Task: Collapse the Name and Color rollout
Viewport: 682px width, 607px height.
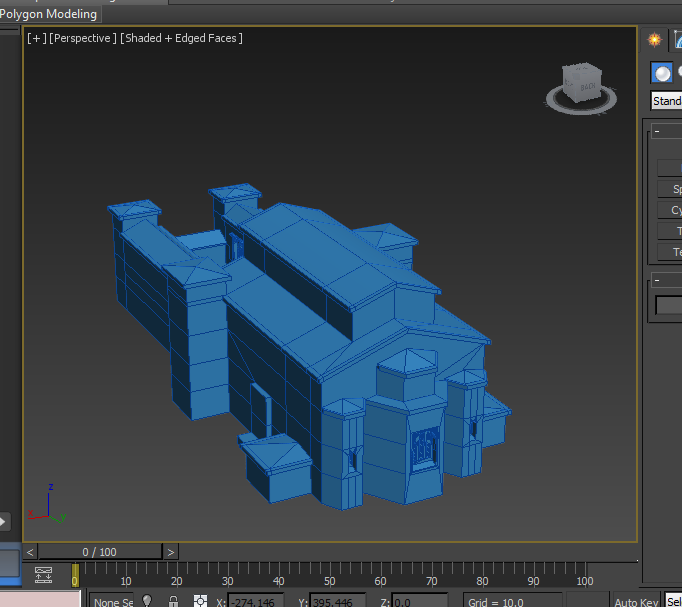Action: 656,281
